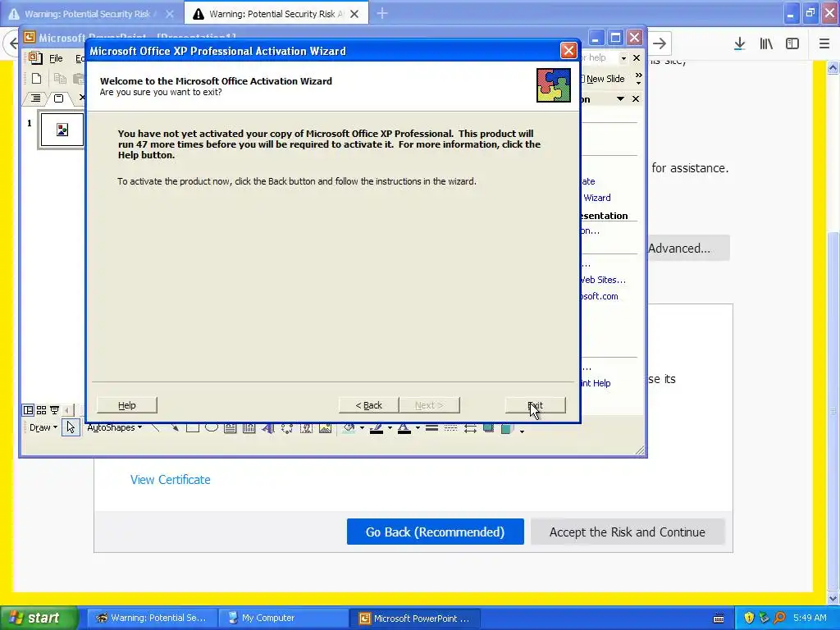Image resolution: width=840 pixels, height=630 pixels.
Task: Switch to Microsoft PowerPoint taskbar button
Action: click(414, 618)
